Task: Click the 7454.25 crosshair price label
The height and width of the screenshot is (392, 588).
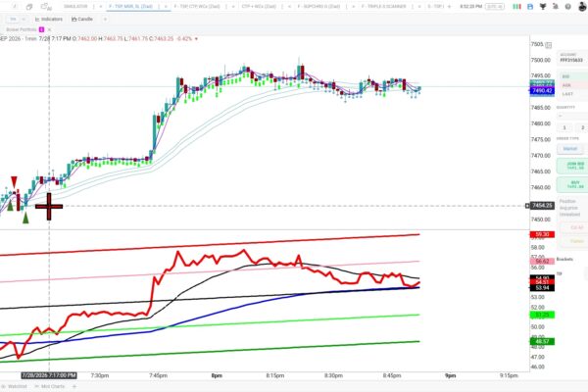Action: 542,206
